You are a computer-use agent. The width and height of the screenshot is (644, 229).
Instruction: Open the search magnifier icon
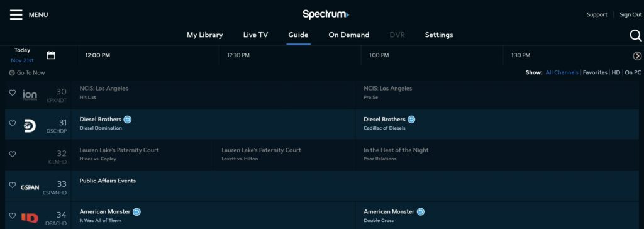coord(635,36)
